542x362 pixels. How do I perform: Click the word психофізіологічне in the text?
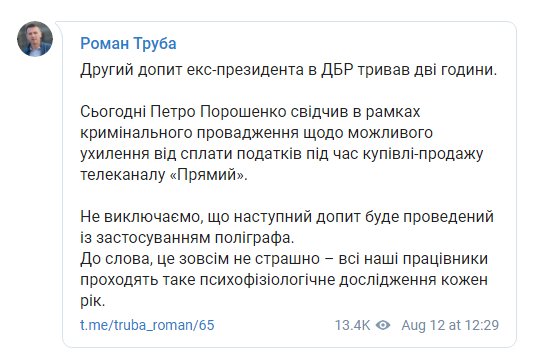(x=268, y=280)
